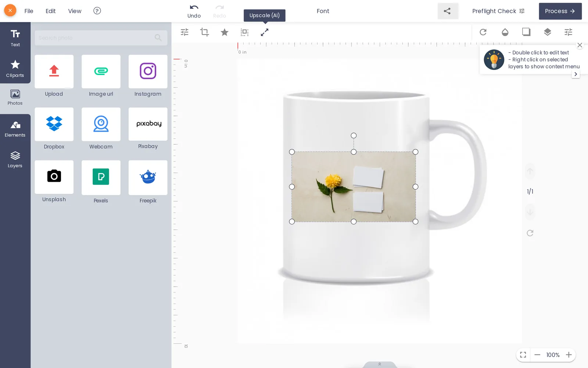The image size is (588, 368).
Task: Select the flower image on mug
Action: click(x=354, y=187)
